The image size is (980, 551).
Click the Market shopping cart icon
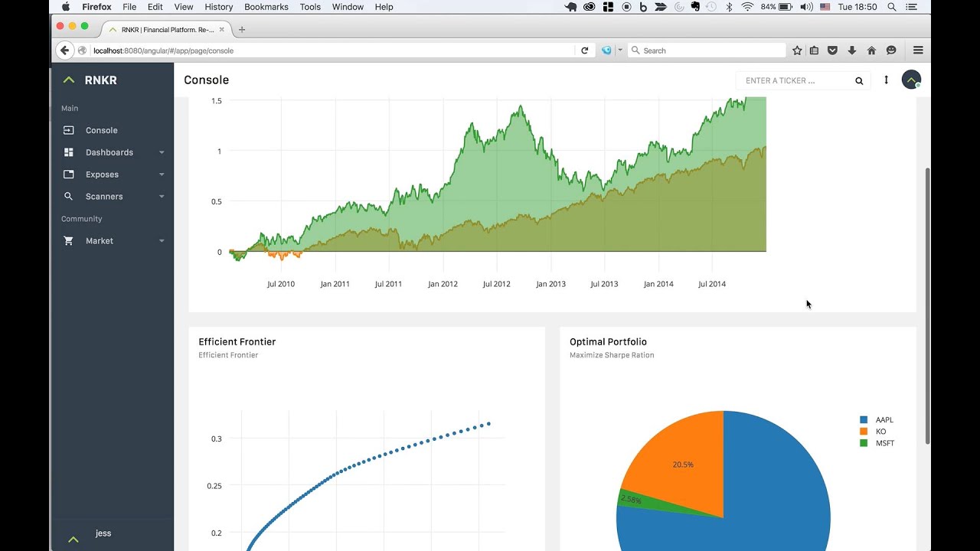[x=69, y=241]
